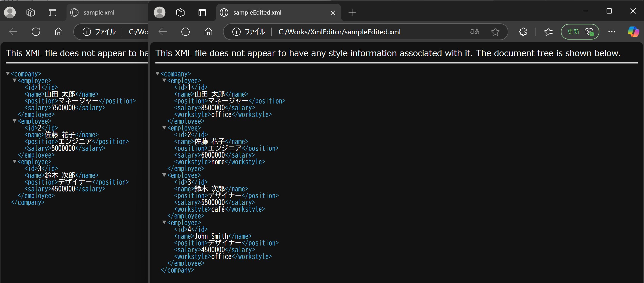This screenshot has height=283, width=644.
Task: Refresh the sampleEdited.xml page
Action: (186, 32)
